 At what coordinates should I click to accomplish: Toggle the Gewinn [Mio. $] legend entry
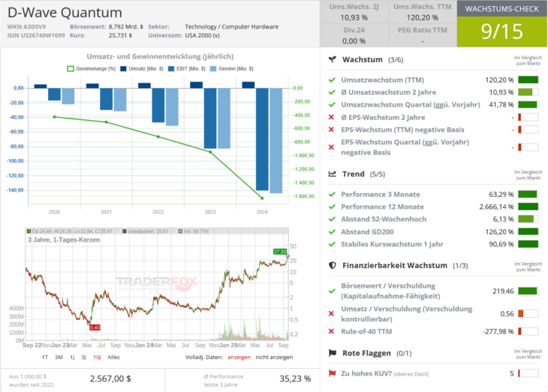(x=231, y=69)
